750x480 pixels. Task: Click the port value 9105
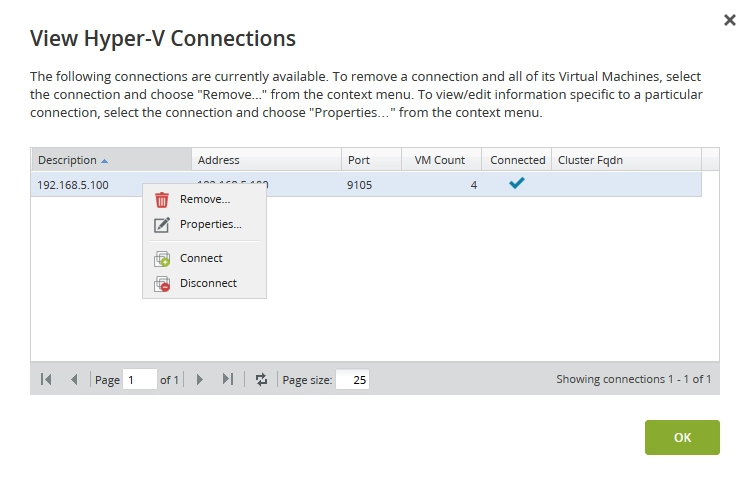coord(359,185)
